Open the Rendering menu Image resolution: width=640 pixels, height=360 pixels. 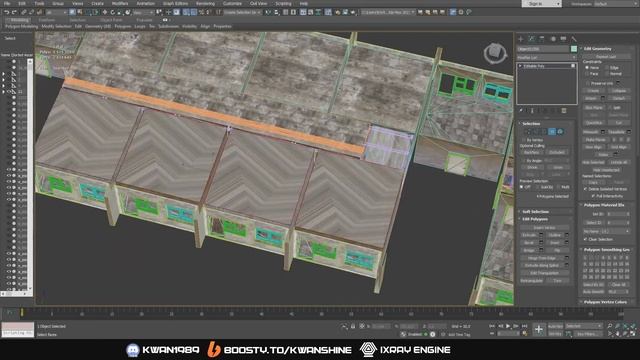205,3
